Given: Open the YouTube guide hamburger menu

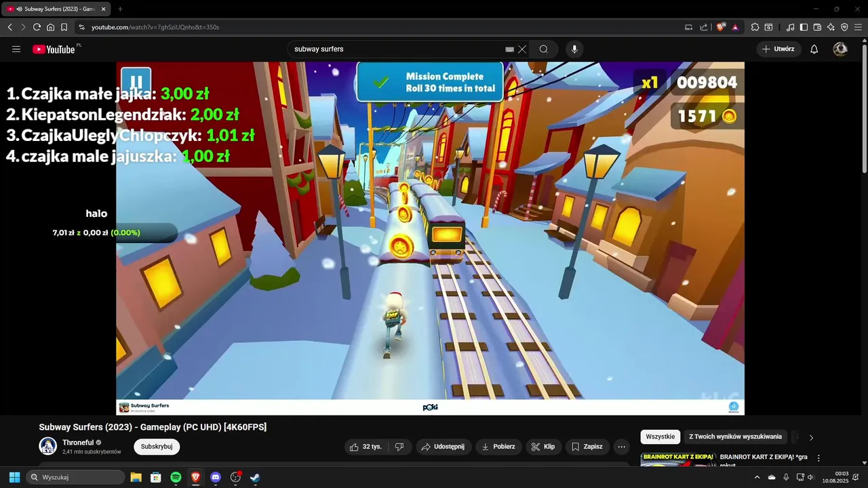Looking at the screenshot, I should (x=16, y=49).
